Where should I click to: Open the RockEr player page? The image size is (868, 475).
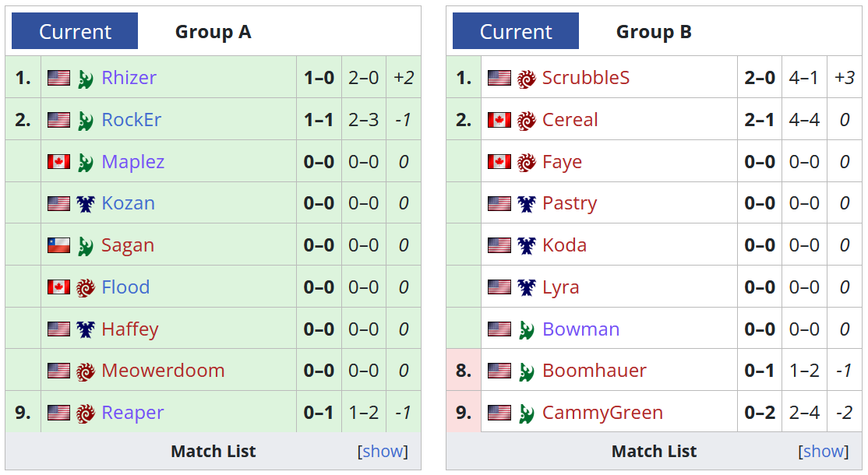131,120
